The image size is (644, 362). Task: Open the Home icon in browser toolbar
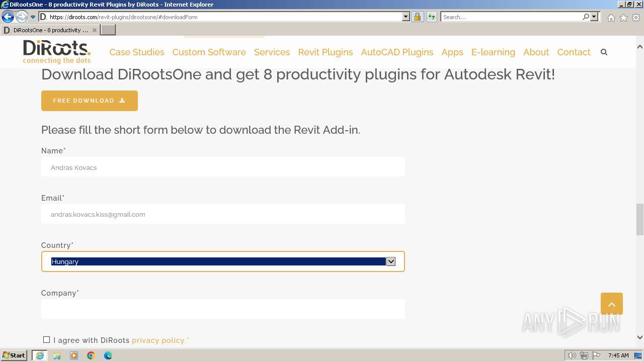(x=611, y=18)
